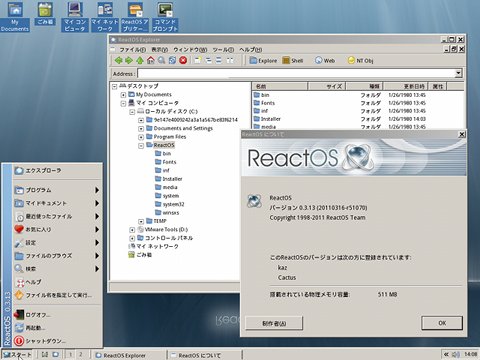Expand Program Files tree node
The height and width of the screenshot is (360, 480).
pos(141,137)
